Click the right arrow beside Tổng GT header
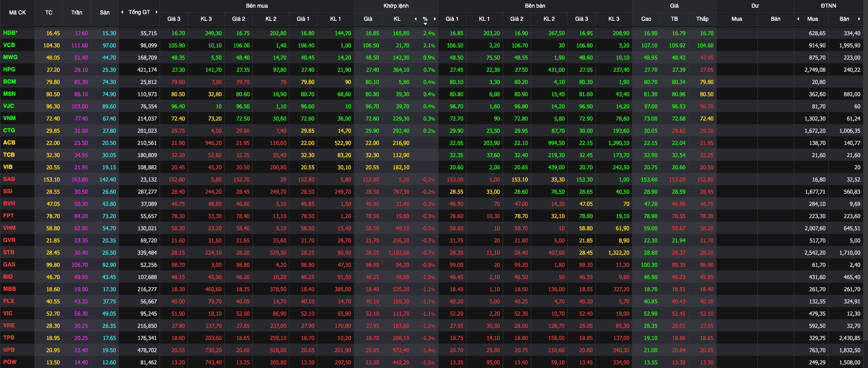 pos(156,12)
